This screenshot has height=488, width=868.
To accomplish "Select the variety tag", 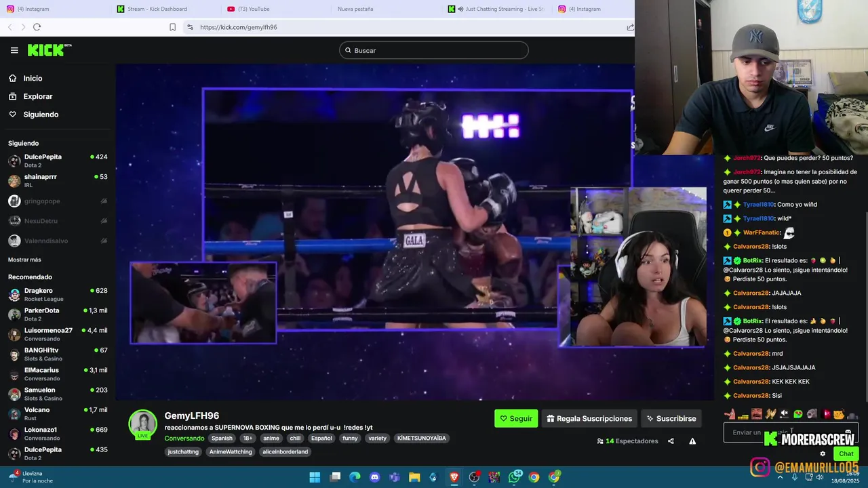I will point(377,439).
